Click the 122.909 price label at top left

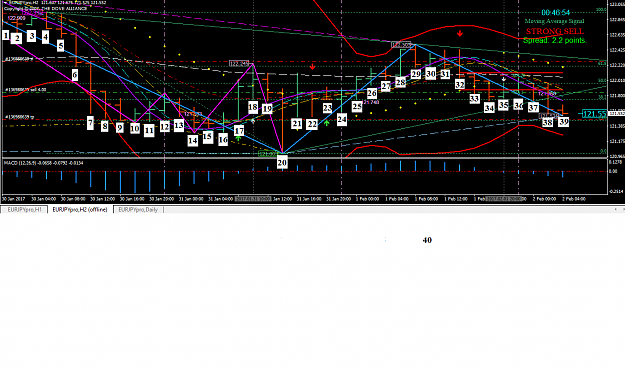point(16,18)
